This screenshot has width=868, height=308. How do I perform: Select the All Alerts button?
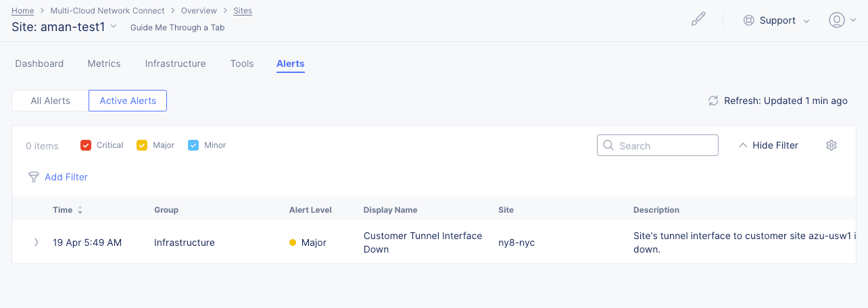pyautogui.click(x=51, y=101)
